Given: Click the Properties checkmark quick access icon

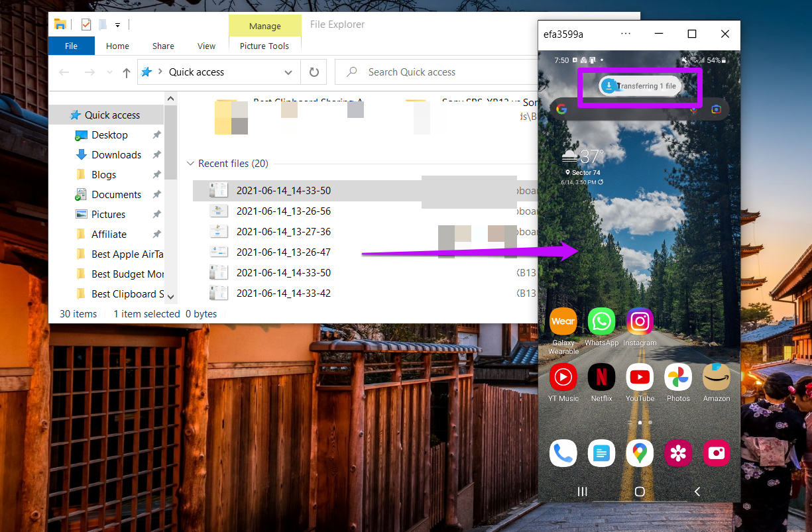Looking at the screenshot, I should coord(86,25).
